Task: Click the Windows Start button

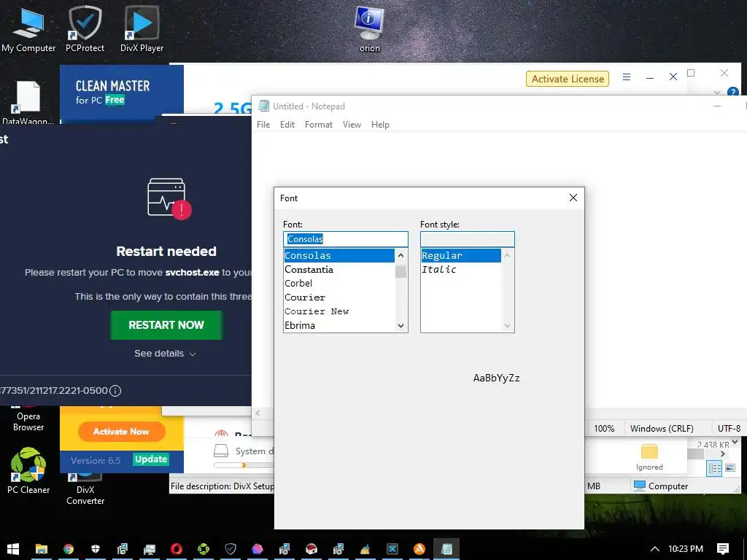Action: pos(13,549)
